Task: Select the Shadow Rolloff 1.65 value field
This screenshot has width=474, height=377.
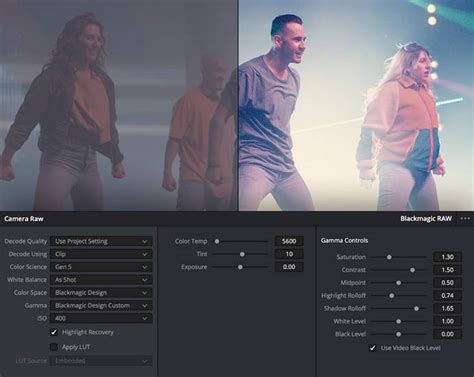Action: 447,308
